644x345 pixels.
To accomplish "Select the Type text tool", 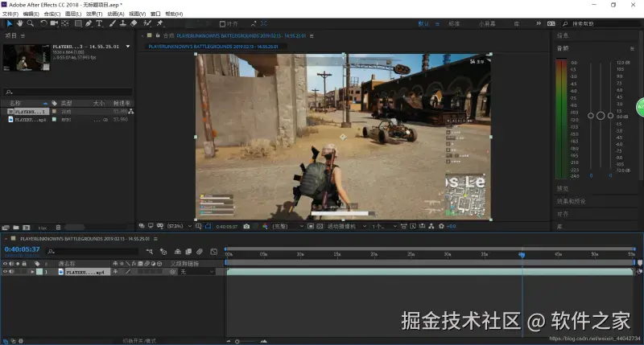I will (x=99, y=23).
